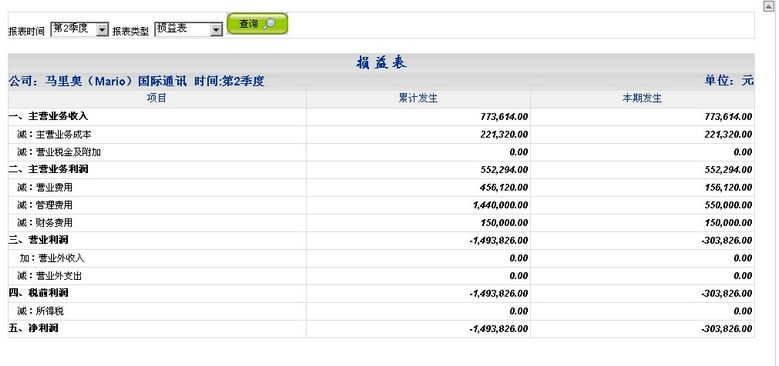Click the 四、税前利润 row label
Image resolution: width=779 pixels, height=366 pixels.
38,293
